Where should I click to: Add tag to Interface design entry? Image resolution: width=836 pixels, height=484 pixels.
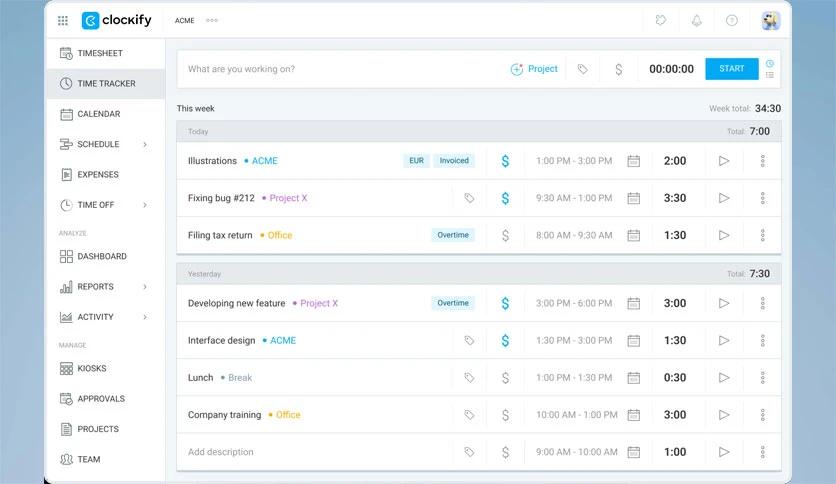point(469,341)
